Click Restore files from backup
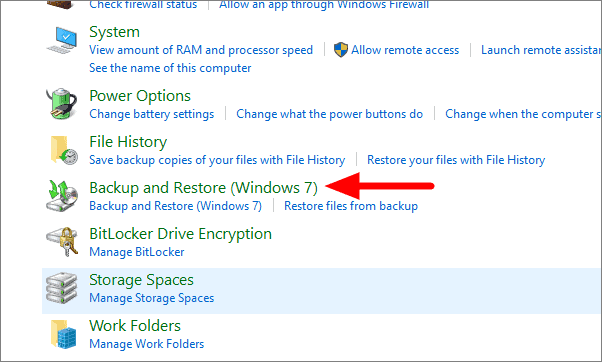The width and height of the screenshot is (602, 362). click(351, 206)
